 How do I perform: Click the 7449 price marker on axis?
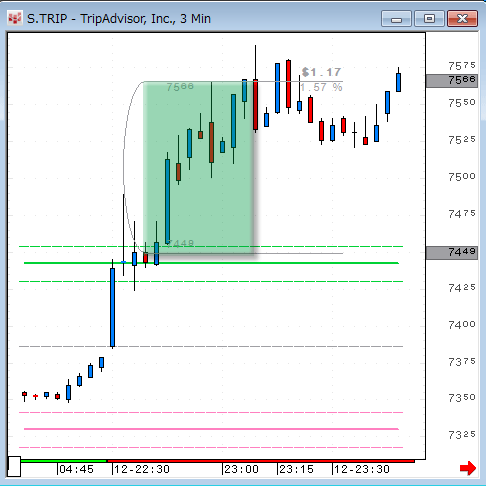click(452, 253)
